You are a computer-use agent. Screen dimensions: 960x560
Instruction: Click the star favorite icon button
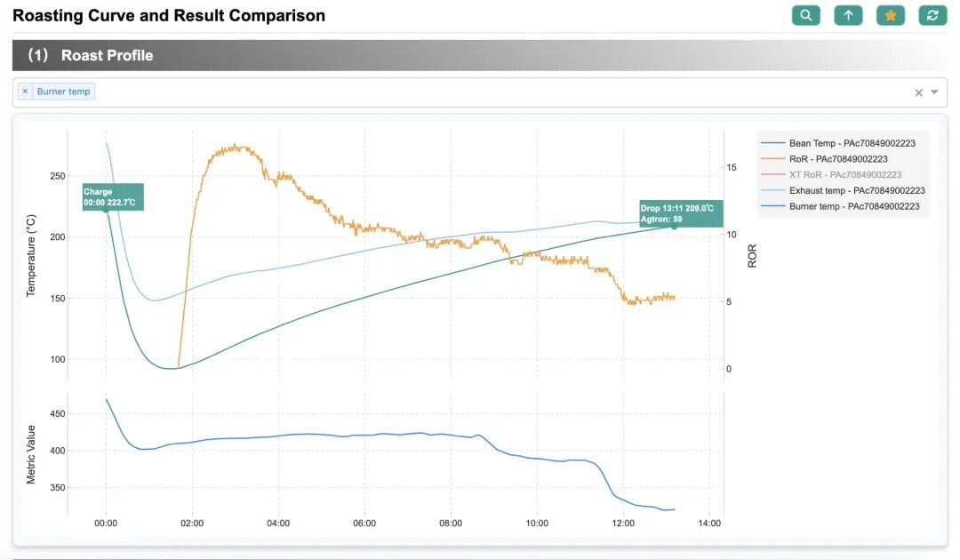(890, 15)
